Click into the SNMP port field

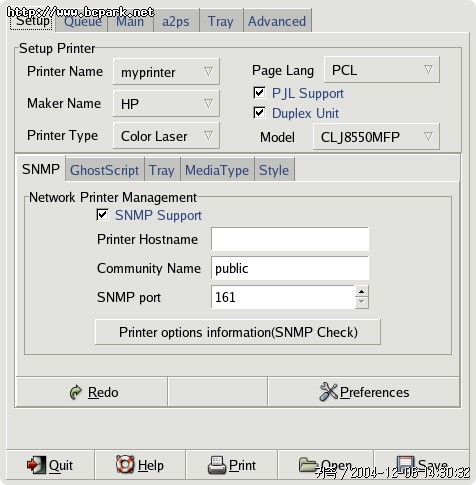coord(283,297)
